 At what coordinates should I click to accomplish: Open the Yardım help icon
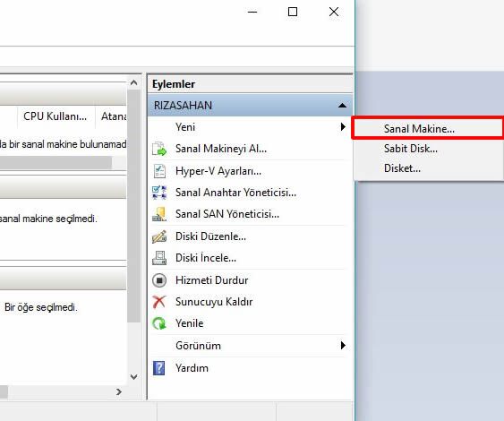coord(159,368)
